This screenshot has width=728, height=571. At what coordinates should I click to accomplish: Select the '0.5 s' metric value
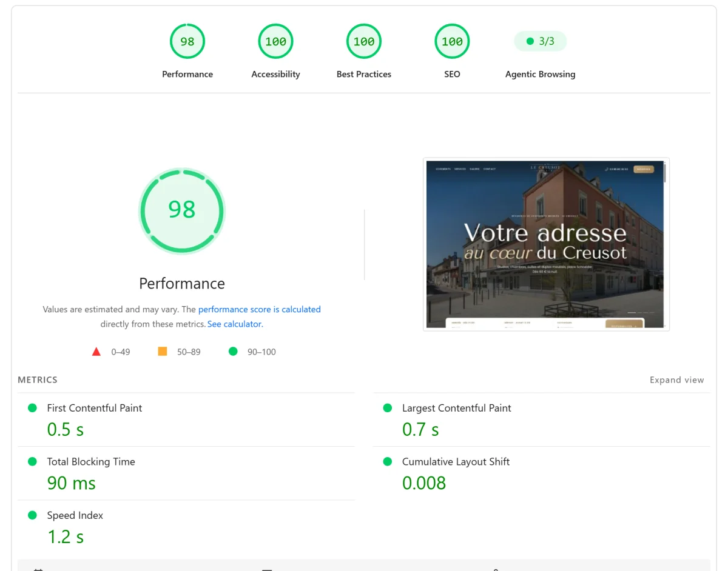(x=66, y=430)
